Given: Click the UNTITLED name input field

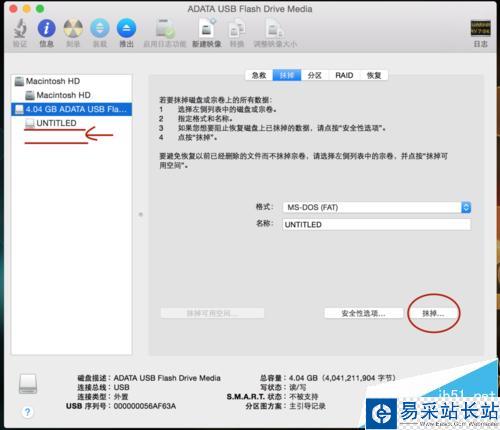Looking at the screenshot, I should (x=377, y=224).
